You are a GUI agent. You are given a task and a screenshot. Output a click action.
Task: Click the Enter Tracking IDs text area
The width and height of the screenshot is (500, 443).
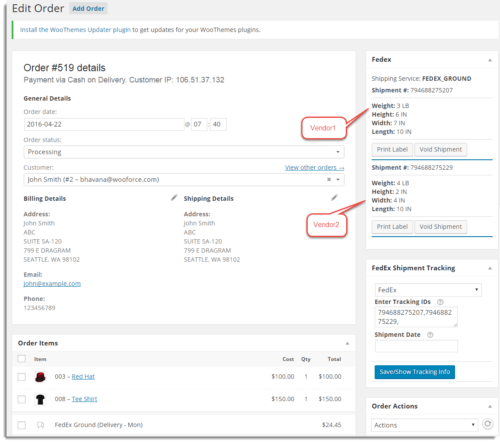(x=416, y=317)
